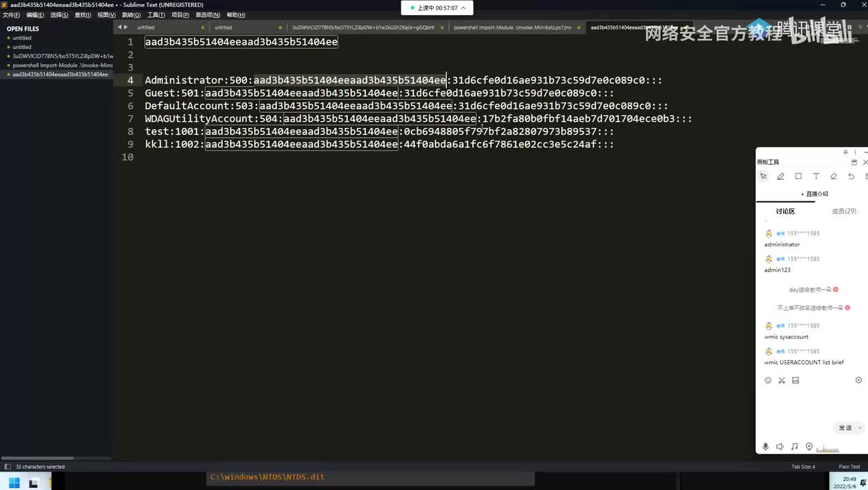Open the 文件(F) menu
The image size is (868, 490).
[12, 15]
